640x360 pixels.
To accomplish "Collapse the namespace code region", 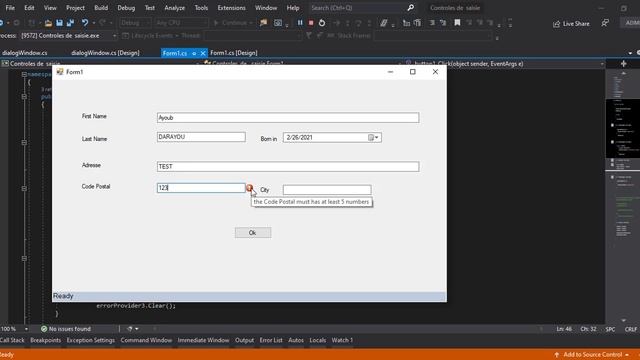I will [x=24, y=75].
